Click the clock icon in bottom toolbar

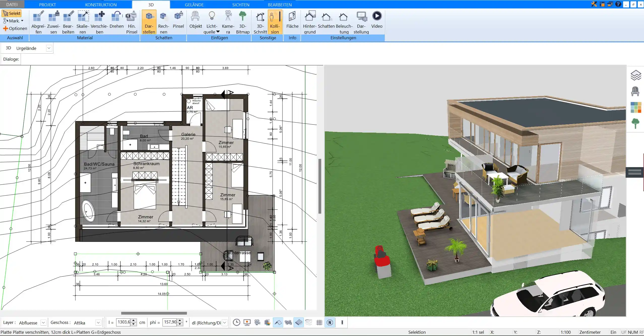click(x=236, y=322)
